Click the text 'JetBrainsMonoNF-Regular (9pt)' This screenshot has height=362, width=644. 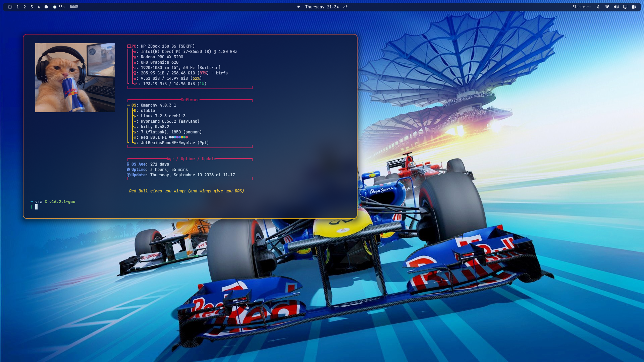point(175,143)
